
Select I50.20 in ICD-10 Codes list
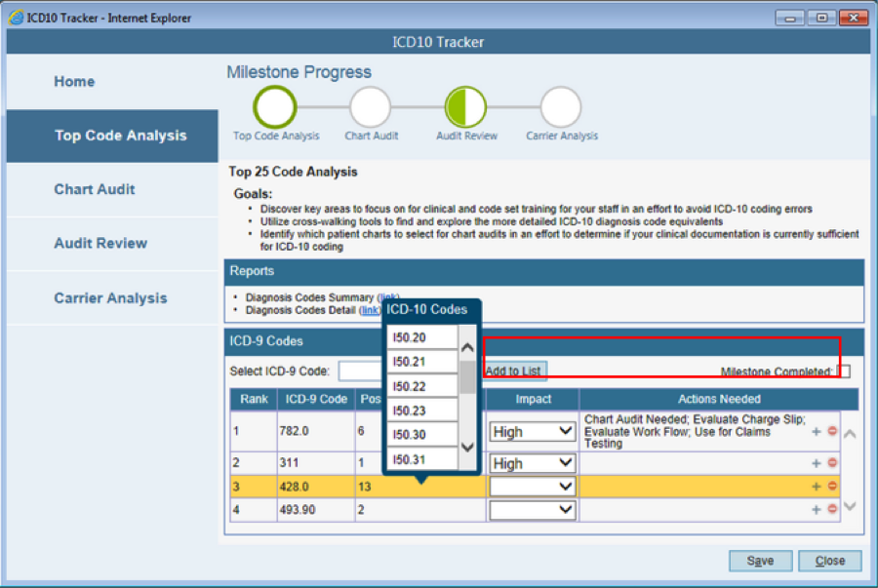pos(422,337)
